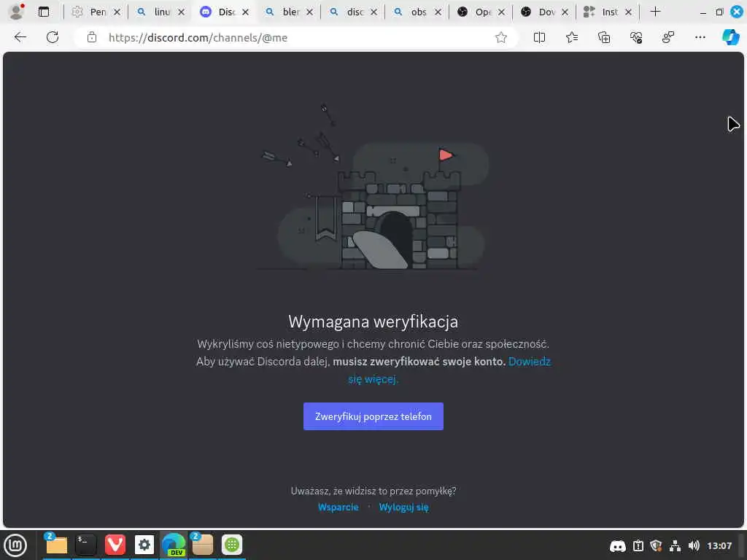
Task: Open the clock showing 13:07
Action: (x=719, y=545)
